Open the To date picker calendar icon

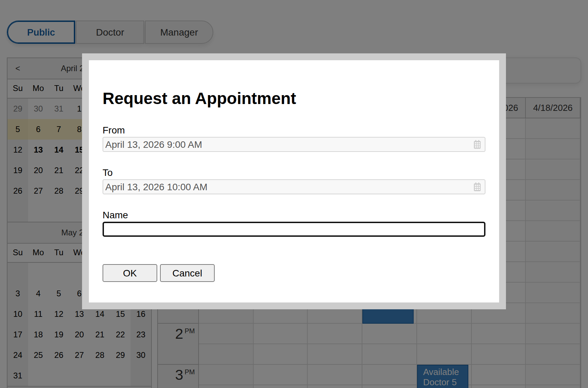click(x=477, y=187)
